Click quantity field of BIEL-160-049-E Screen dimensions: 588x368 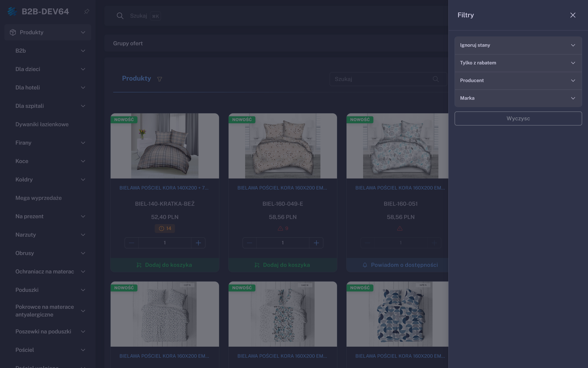(283, 243)
